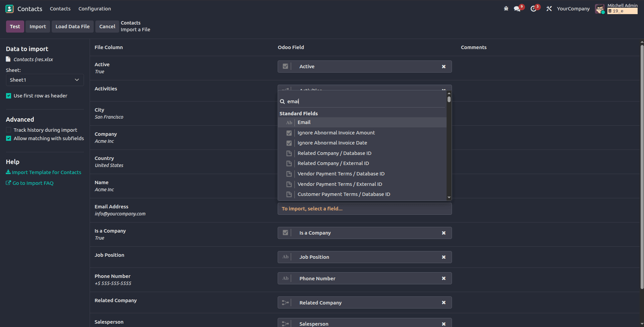Select Email from the standard fields list
The height and width of the screenshot is (327, 644).
coord(304,122)
